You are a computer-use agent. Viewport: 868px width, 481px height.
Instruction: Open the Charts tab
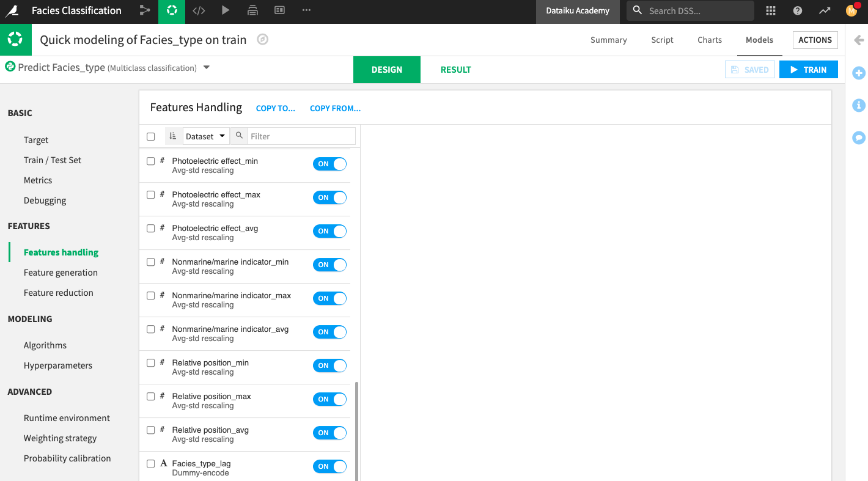pos(709,40)
